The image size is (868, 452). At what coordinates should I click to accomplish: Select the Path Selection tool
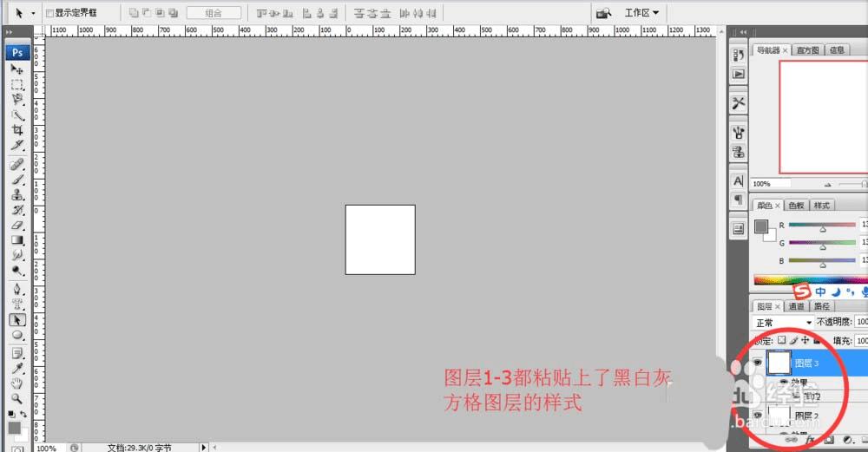point(17,320)
